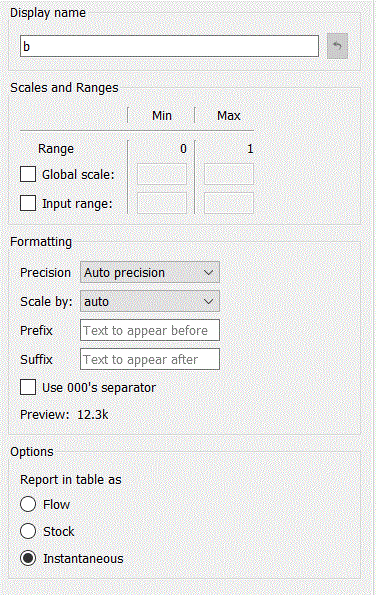Select the Flow radio button
This screenshot has width=376, height=595.
coord(28,504)
